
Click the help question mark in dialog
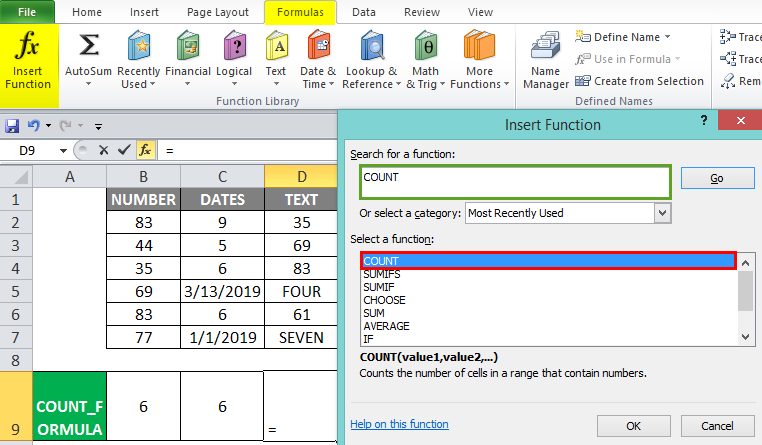click(703, 120)
